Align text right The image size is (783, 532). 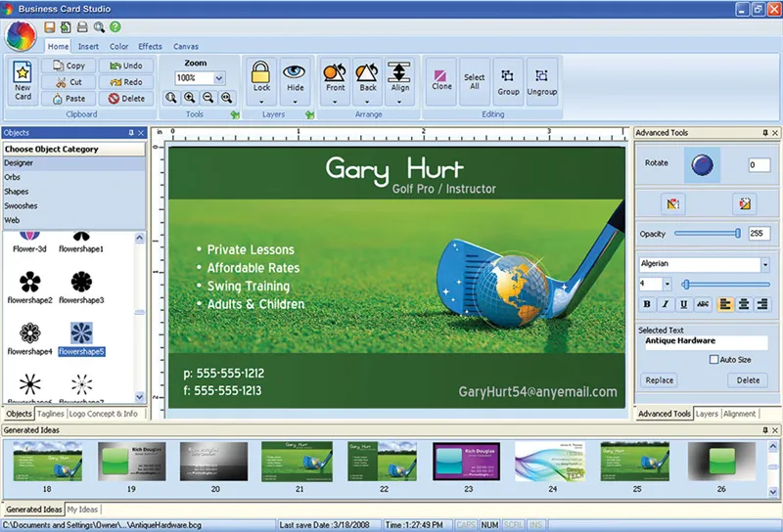[x=762, y=304]
